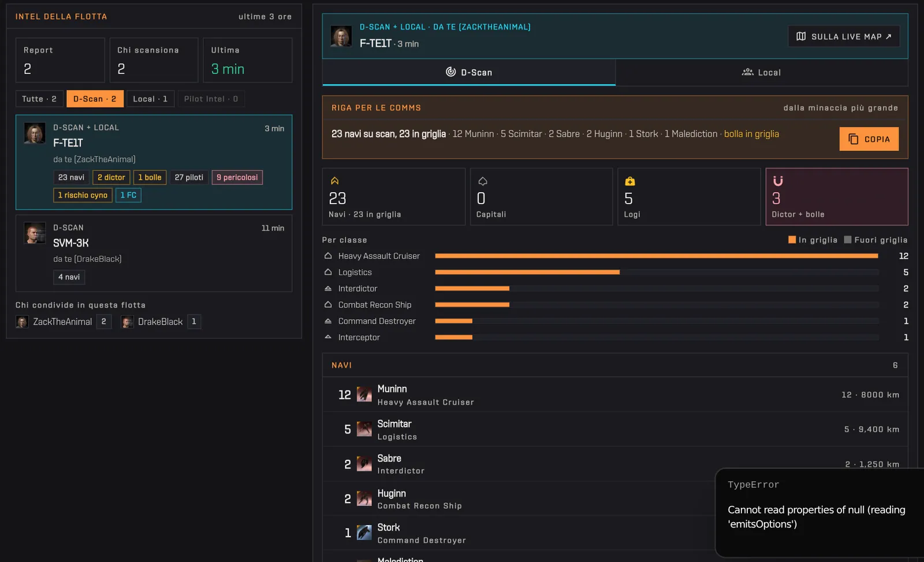The image size is (924, 562).
Task: Click the Heavy Assault Cruiser class icon
Action: [328, 256]
